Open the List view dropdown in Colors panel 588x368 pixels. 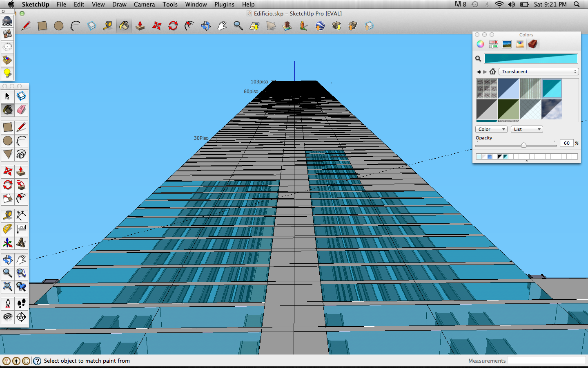[x=526, y=129]
